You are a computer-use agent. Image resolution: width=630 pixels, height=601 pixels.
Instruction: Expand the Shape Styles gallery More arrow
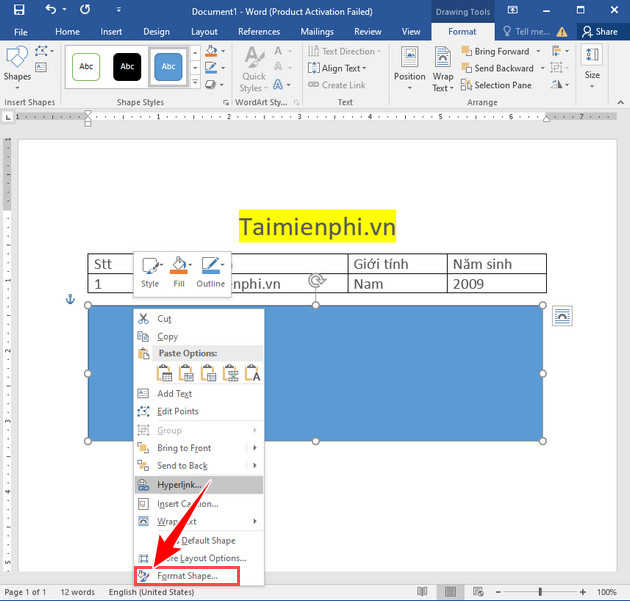[195, 83]
